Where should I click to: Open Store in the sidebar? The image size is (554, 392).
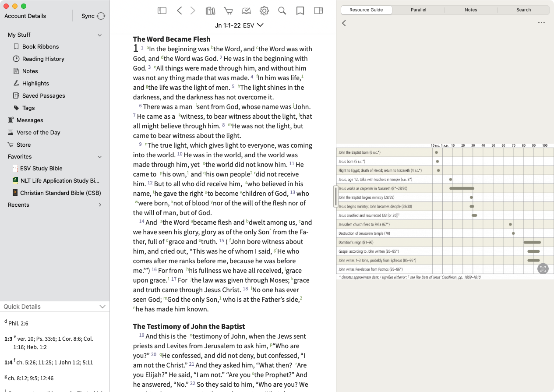click(24, 145)
